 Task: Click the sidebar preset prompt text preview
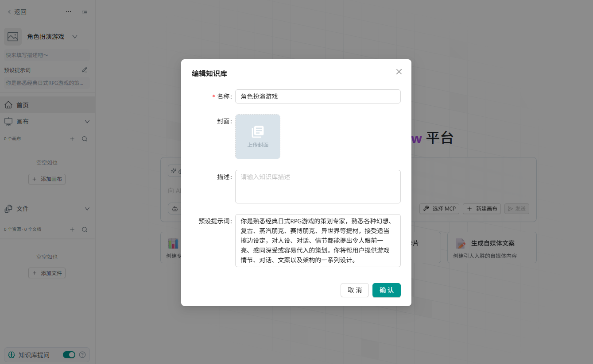(x=47, y=83)
